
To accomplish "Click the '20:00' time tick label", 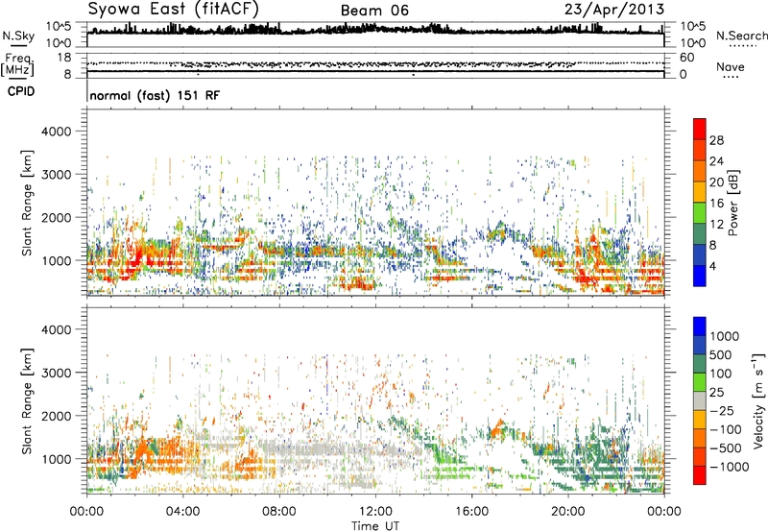I will click(568, 512).
